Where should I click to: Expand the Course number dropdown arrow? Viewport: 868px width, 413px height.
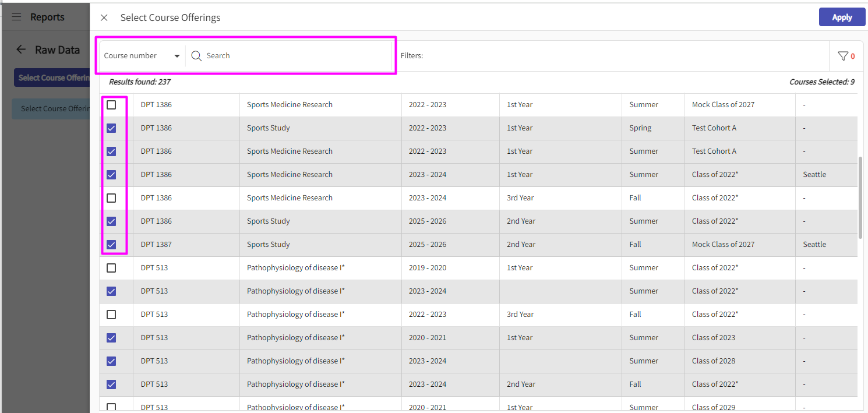coord(177,56)
